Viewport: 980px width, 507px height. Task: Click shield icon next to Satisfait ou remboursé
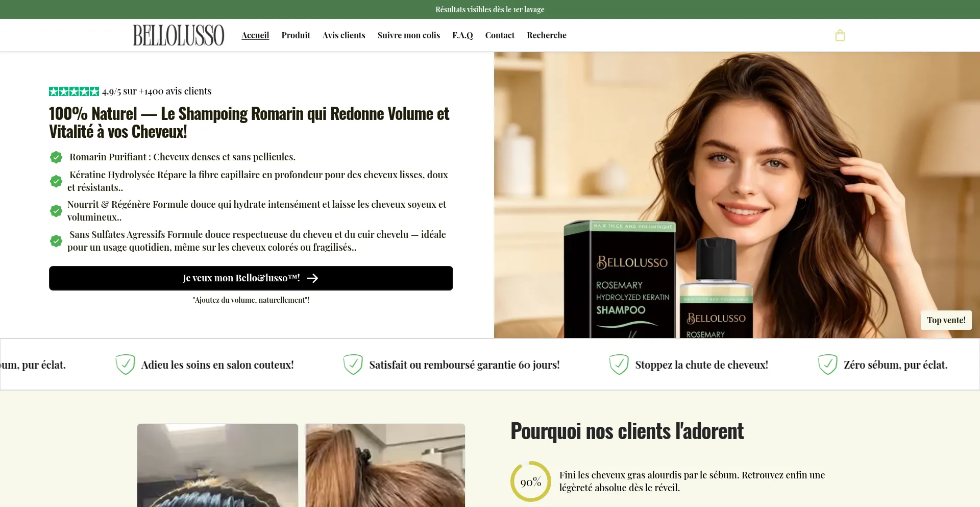(353, 365)
